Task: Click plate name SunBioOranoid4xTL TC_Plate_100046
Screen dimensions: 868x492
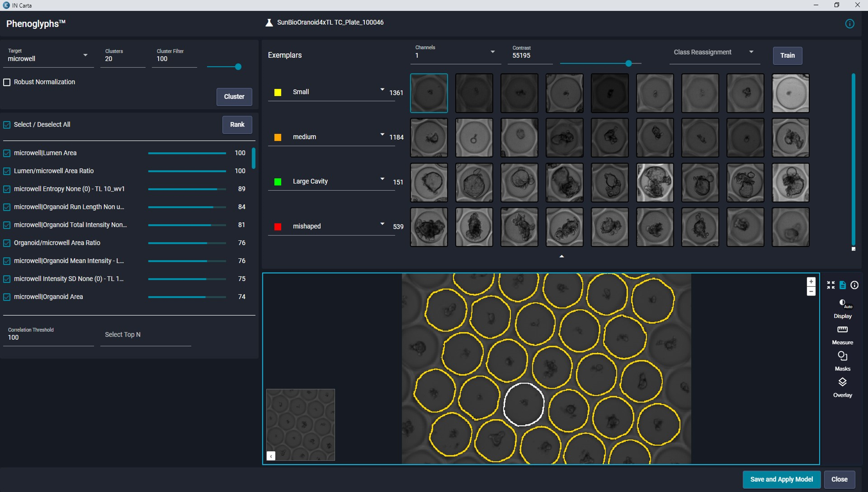Action: 330,23
